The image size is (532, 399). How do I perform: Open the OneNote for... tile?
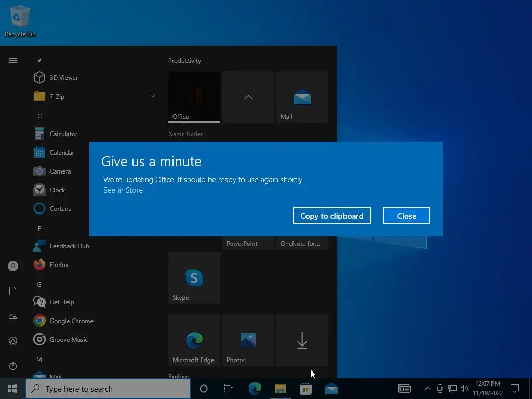coord(302,243)
